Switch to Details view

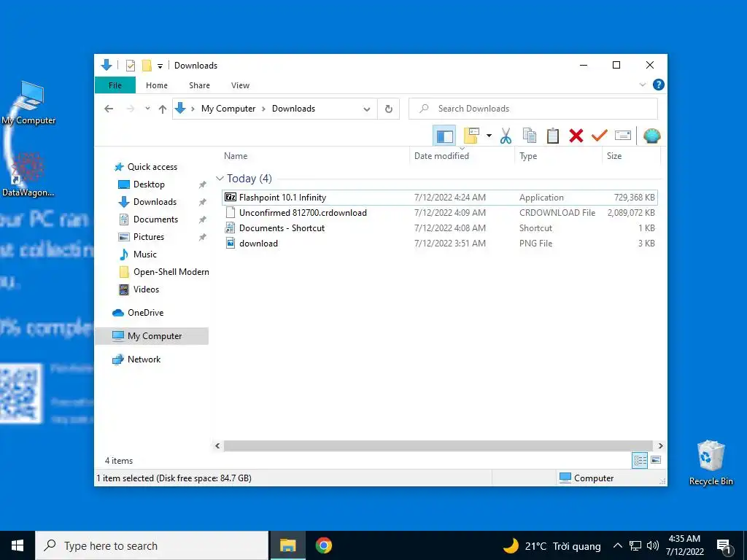click(640, 460)
